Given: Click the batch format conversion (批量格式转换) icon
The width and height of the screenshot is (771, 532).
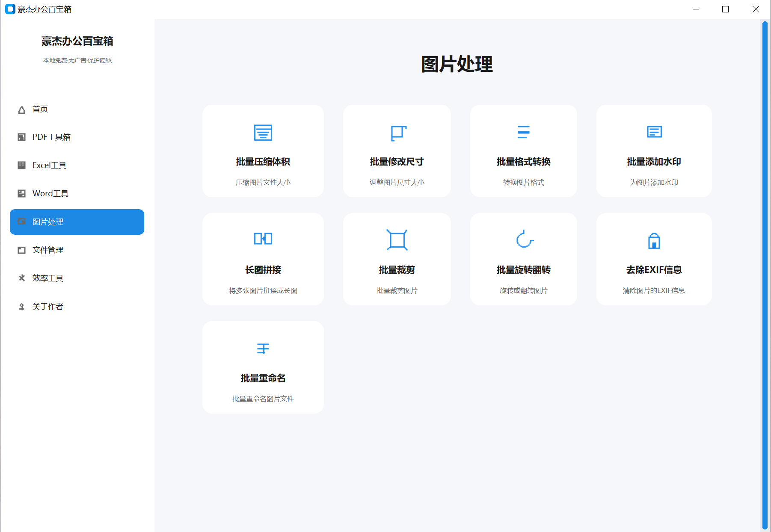Looking at the screenshot, I should point(524,132).
